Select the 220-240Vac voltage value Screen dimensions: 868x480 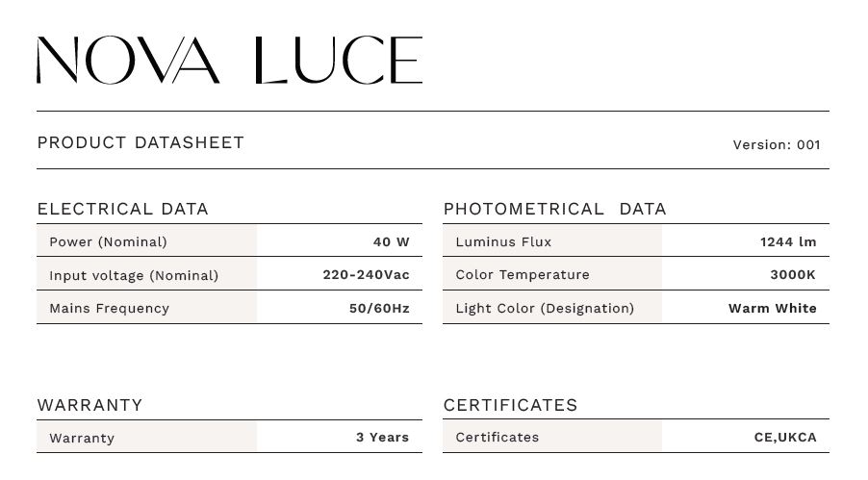pos(366,274)
